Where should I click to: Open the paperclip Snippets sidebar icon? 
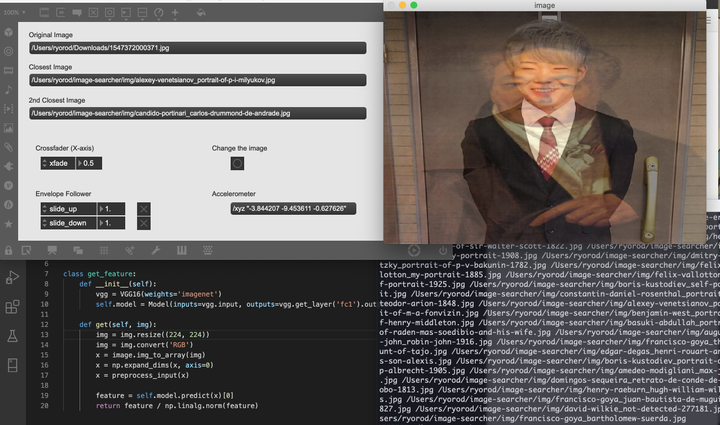click(8, 147)
